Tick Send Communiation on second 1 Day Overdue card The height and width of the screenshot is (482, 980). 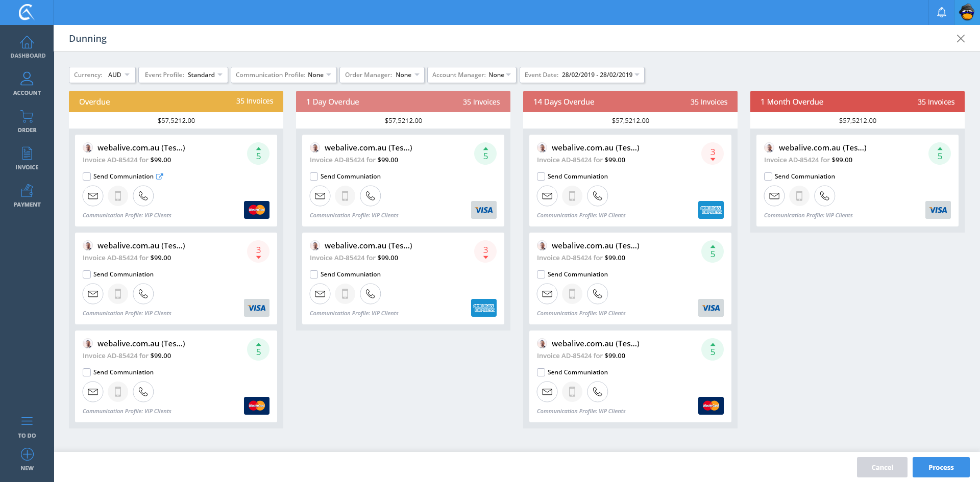pyautogui.click(x=314, y=274)
